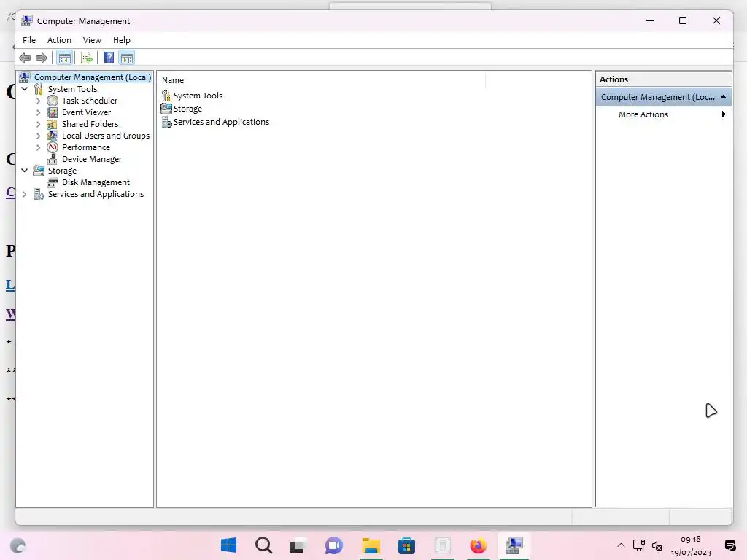Click the Back arrow toolbar icon
This screenshot has width=747, height=560.
coord(25,58)
